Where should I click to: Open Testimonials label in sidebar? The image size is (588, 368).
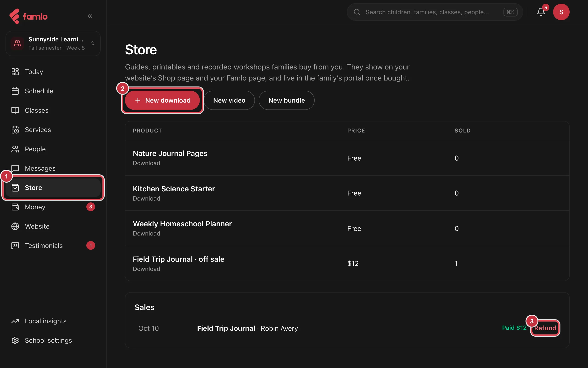tap(44, 246)
